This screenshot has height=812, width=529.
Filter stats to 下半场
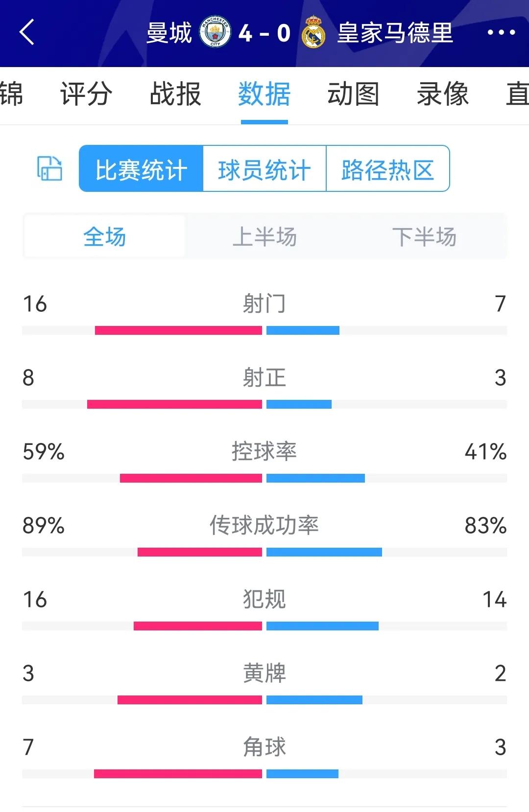coord(424,237)
